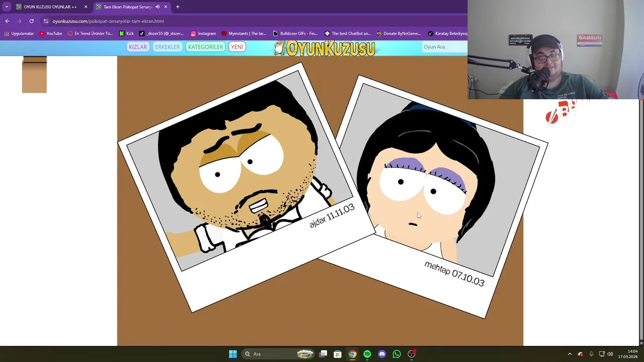This screenshot has width=644, height=362.
Task: Open The best ChatBot bookmark
Action: [x=347, y=34]
